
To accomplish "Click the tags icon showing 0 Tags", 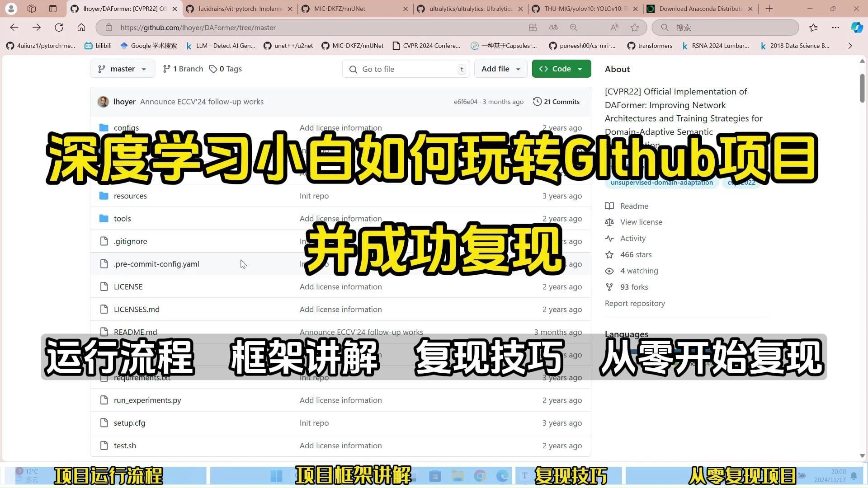I will click(x=213, y=69).
